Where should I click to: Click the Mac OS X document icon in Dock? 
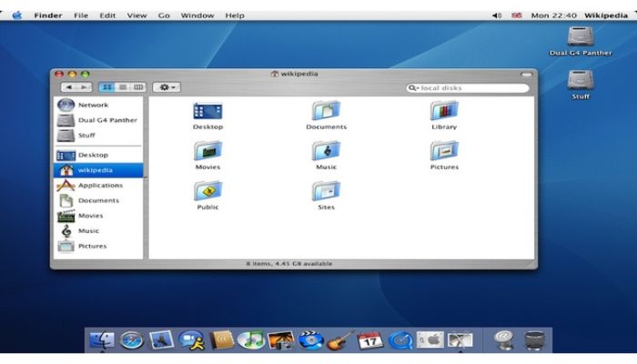point(460,340)
